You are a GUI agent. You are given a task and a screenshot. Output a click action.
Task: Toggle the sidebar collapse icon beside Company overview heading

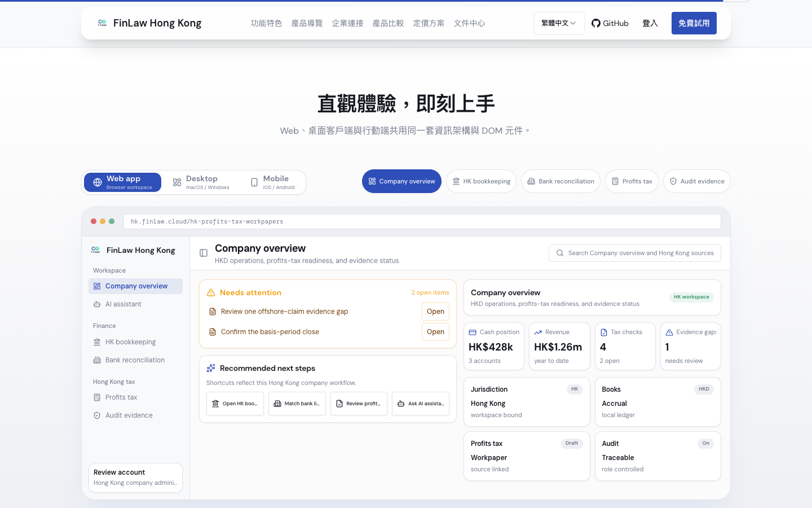[x=204, y=253]
